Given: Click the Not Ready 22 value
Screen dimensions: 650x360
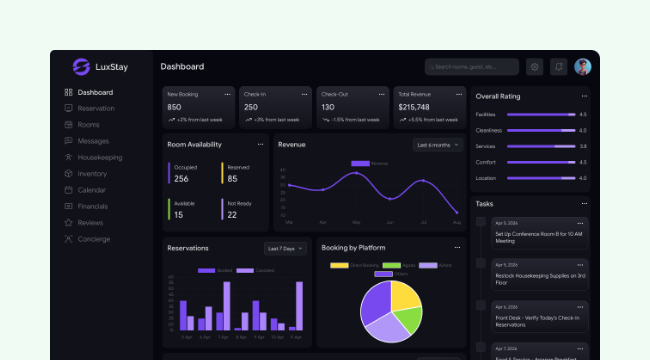Looking at the screenshot, I should click(x=232, y=215).
